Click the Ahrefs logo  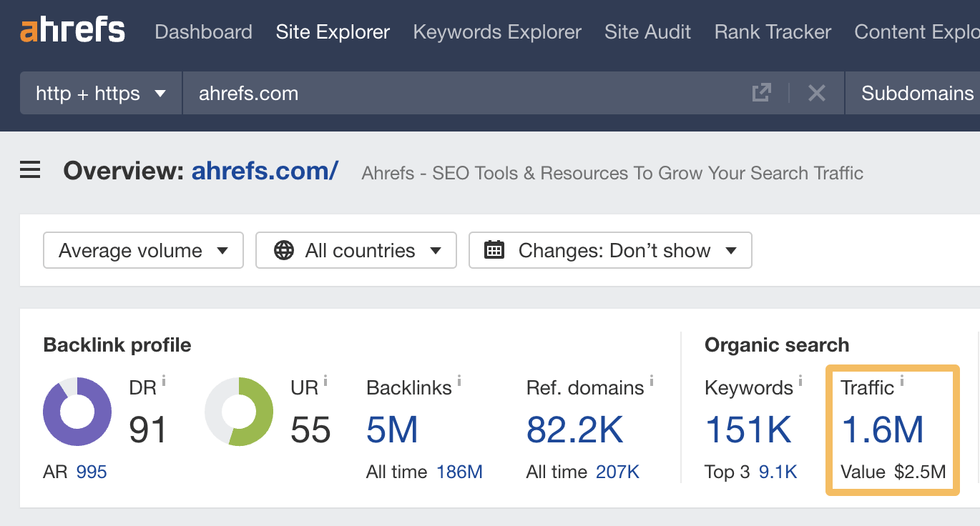72,30
